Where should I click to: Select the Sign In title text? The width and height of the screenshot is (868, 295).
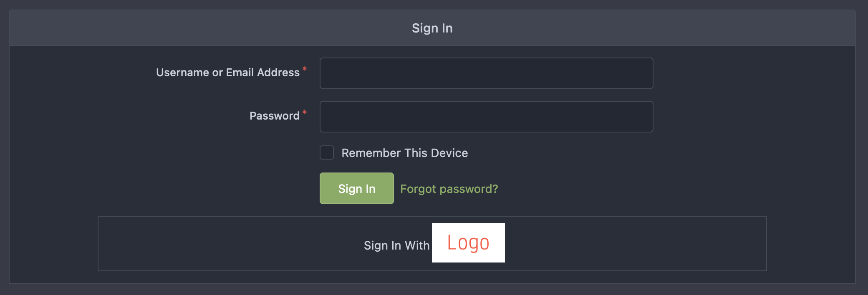432,27
